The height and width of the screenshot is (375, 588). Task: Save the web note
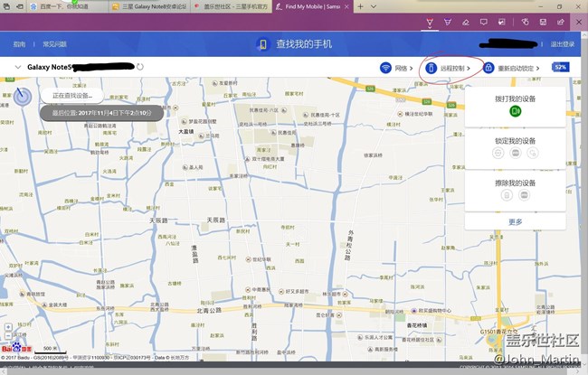(543, 23)
